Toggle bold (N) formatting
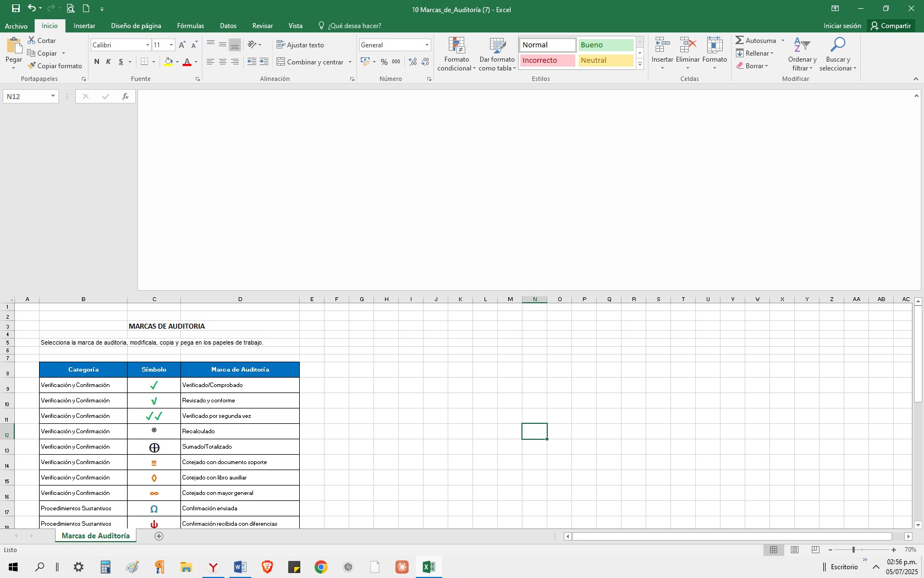The width and height of the screenshot is (924, 578). click(x=97, y=62)
